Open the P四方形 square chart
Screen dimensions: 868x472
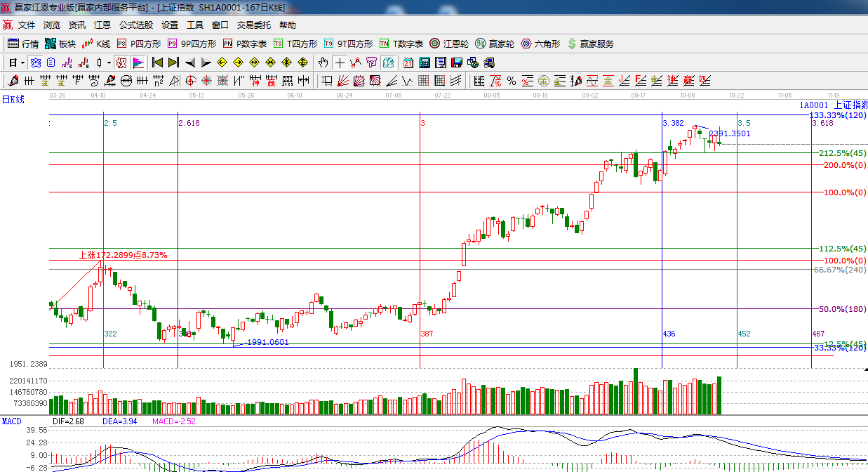pos(138,44)
